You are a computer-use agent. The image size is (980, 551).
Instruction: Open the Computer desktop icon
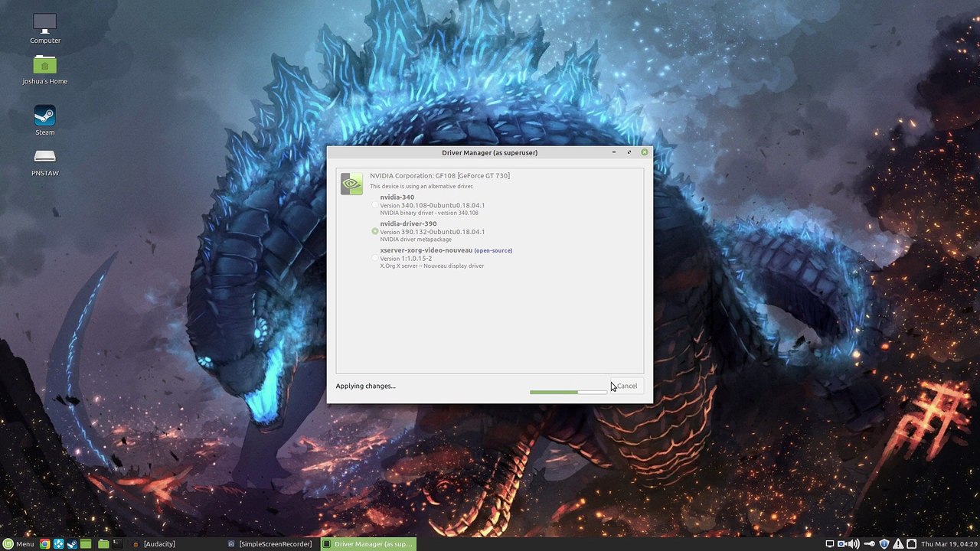[x=45, y=28]
